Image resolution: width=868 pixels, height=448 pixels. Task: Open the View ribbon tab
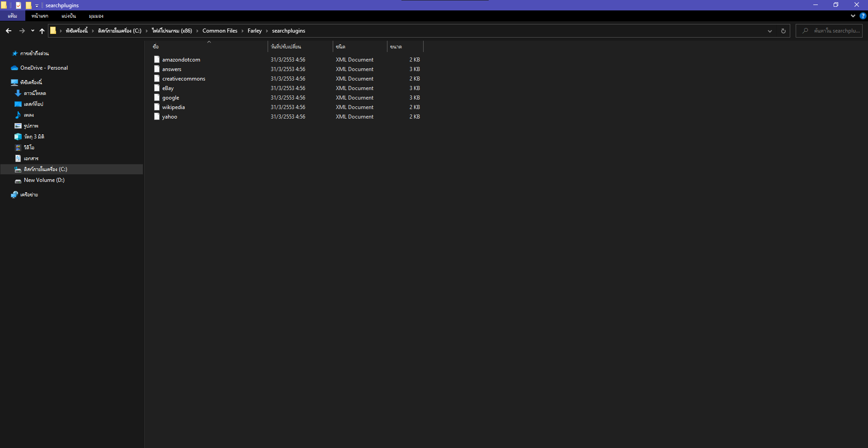point(96,16)
